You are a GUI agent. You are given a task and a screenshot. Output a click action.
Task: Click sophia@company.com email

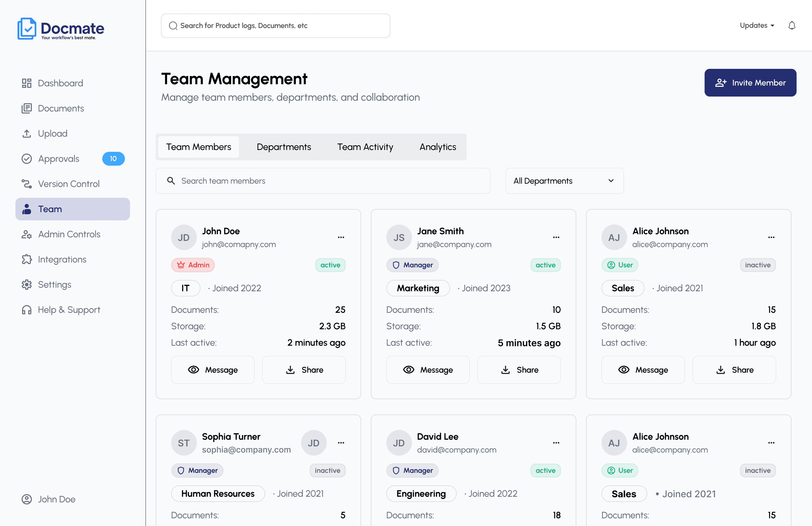(x=246, y=450)
